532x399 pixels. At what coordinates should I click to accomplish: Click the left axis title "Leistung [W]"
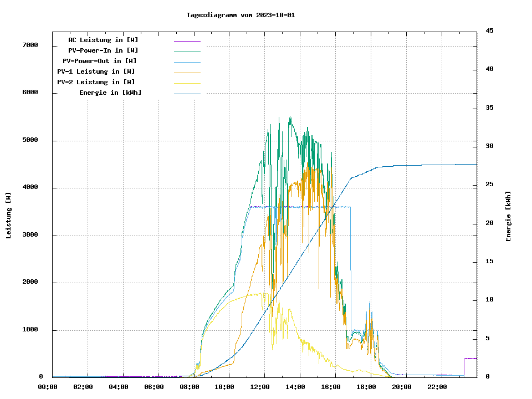[x=8, y=216]
